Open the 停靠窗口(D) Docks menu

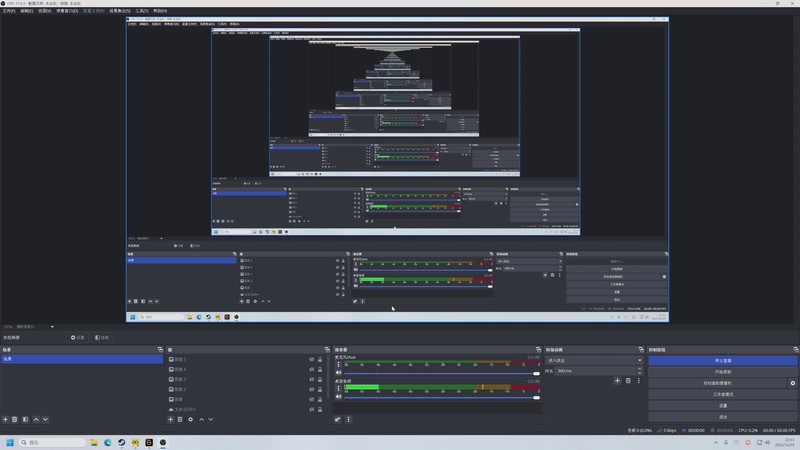click(x=67, y=11)
